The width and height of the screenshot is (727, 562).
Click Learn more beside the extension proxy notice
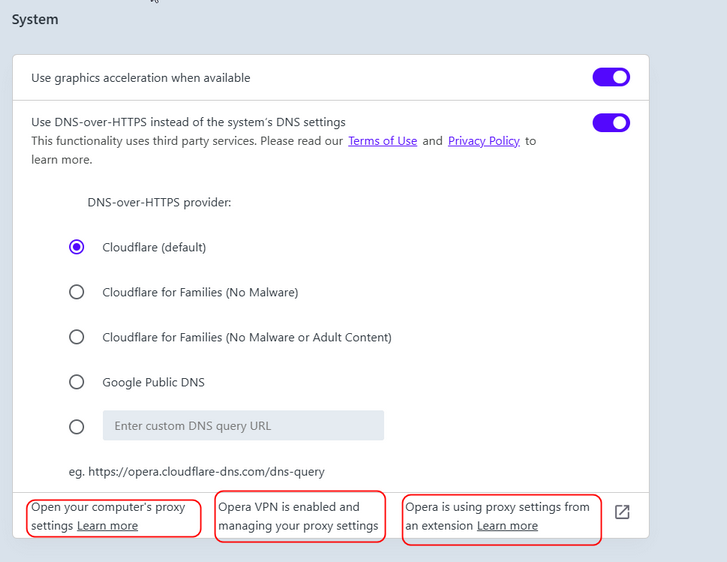coord(507,526)
